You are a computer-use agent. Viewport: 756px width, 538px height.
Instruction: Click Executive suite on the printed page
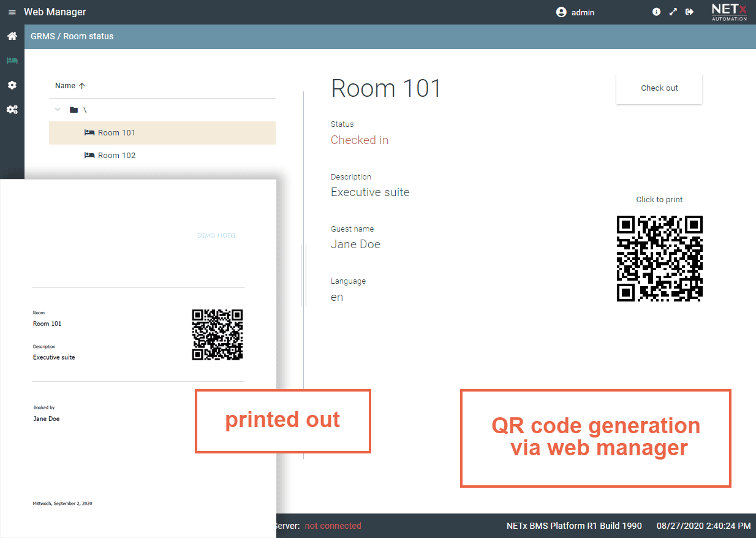click(54, 357)
